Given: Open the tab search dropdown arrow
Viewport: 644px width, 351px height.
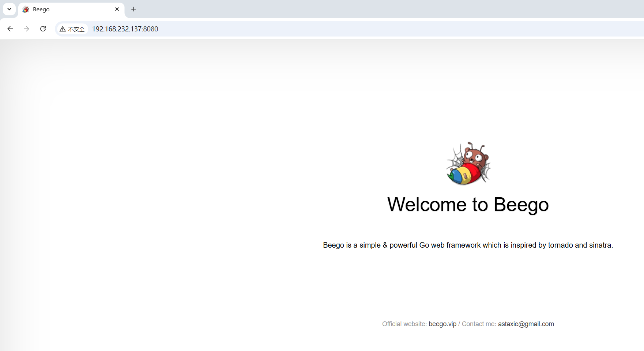Looking at the screenshot, I should 9,9.
